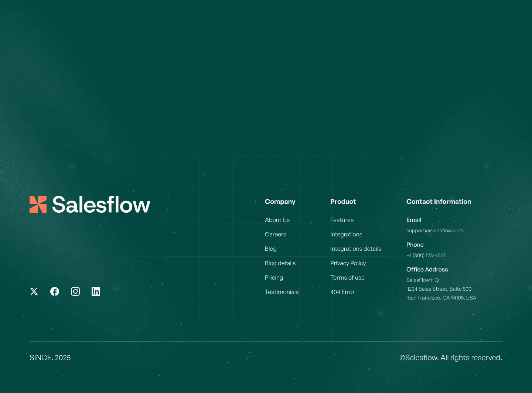
Task: Click the Salesflow pinwheel logo icon
Action: (38, 204)
